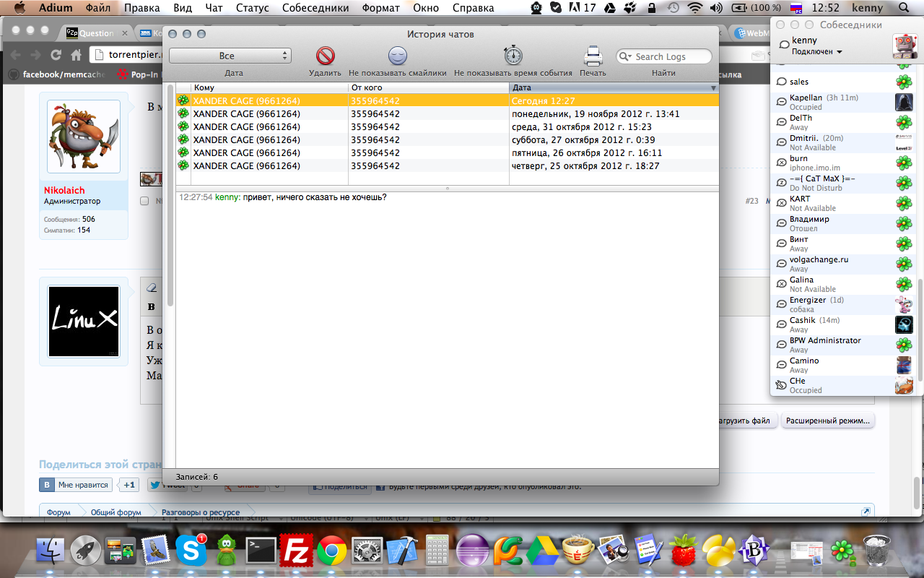Image resolution: width=924 pixels, height=578 pixels.
Task: Toggle hide emoticons smiley icon
Action: click(397, 56)
